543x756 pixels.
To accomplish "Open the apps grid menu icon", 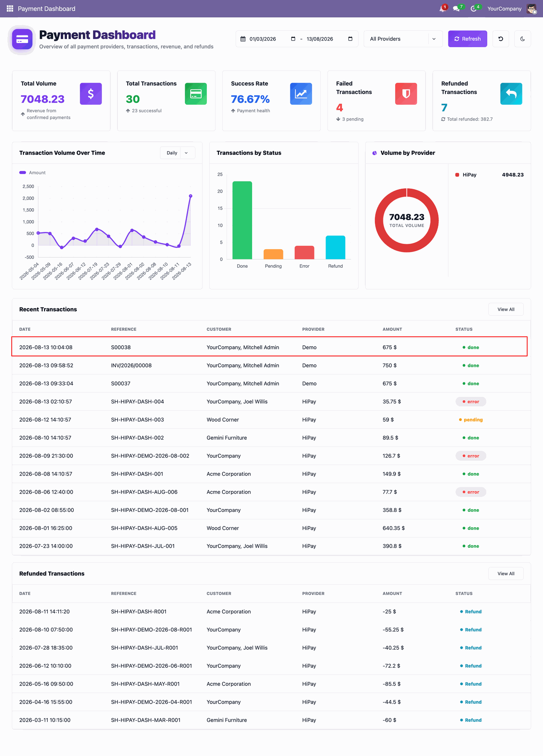I will [10, 8].
